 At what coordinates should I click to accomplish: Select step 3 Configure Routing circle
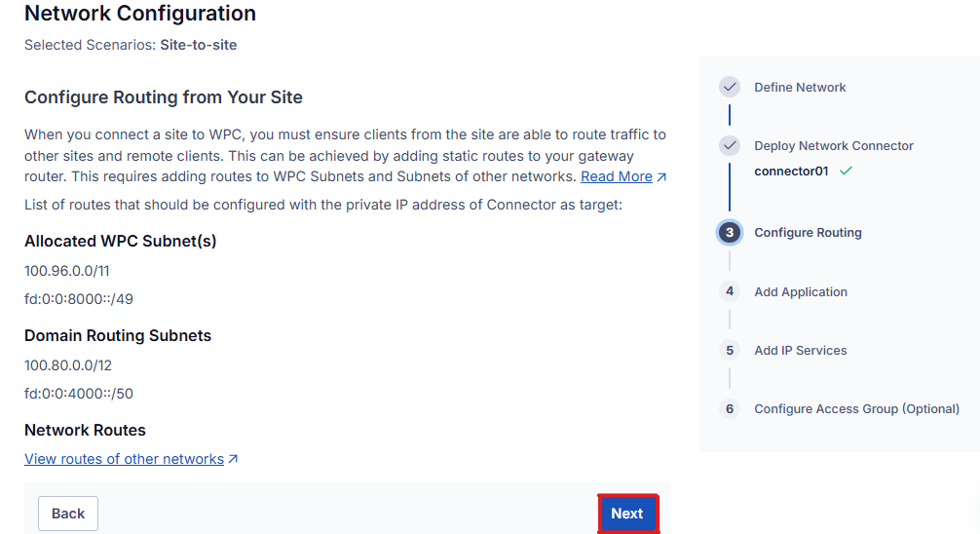[730, 233]
